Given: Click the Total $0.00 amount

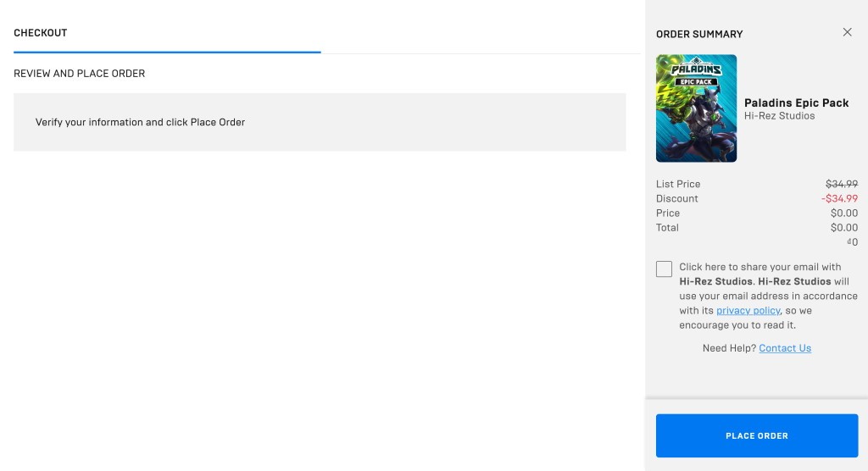Looking at the screenshot, I should pyautogui.click(x=843, y=228).
